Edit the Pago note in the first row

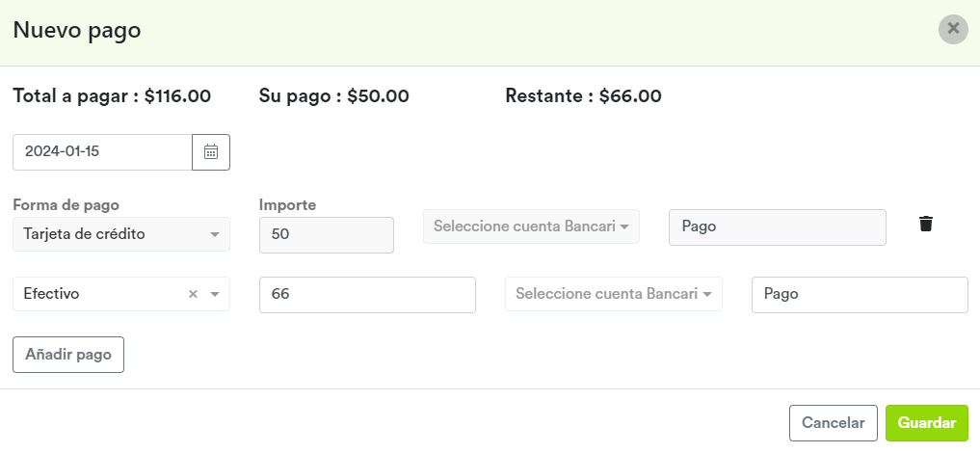click(777, 226)
